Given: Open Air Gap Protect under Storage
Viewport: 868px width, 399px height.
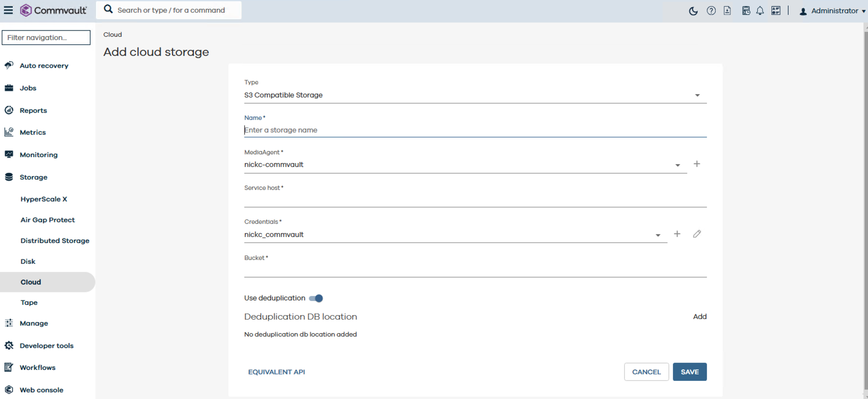Looking at the screenshot, I should click(48, 220).
